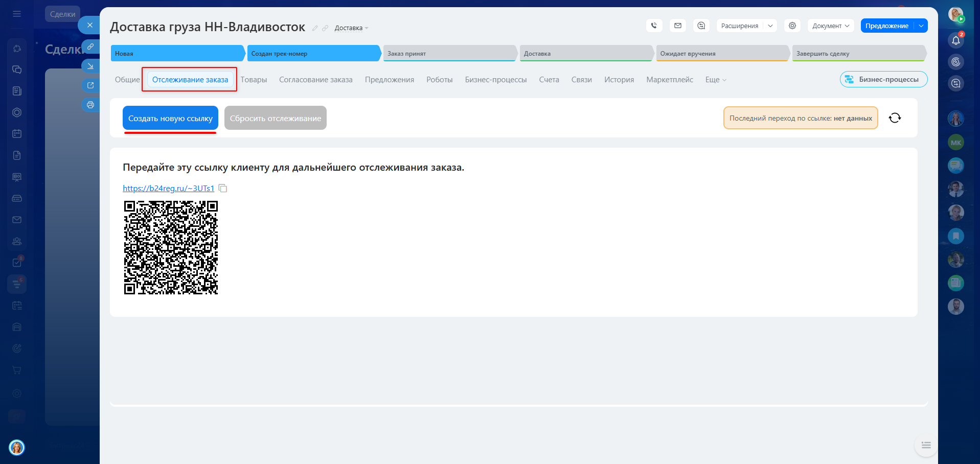The image size is (980, 464).
Task: Switch to the Роботы tab
Action: (440, 80)
